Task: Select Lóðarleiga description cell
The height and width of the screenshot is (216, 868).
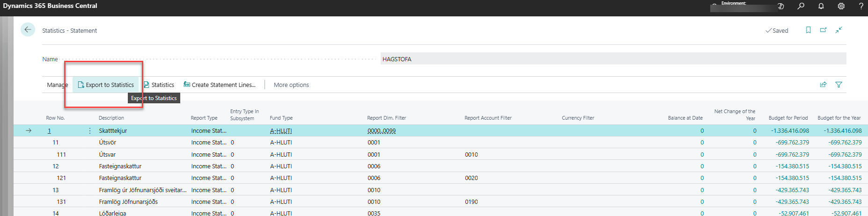Action: pyautogui.click(x=112, y=213)
